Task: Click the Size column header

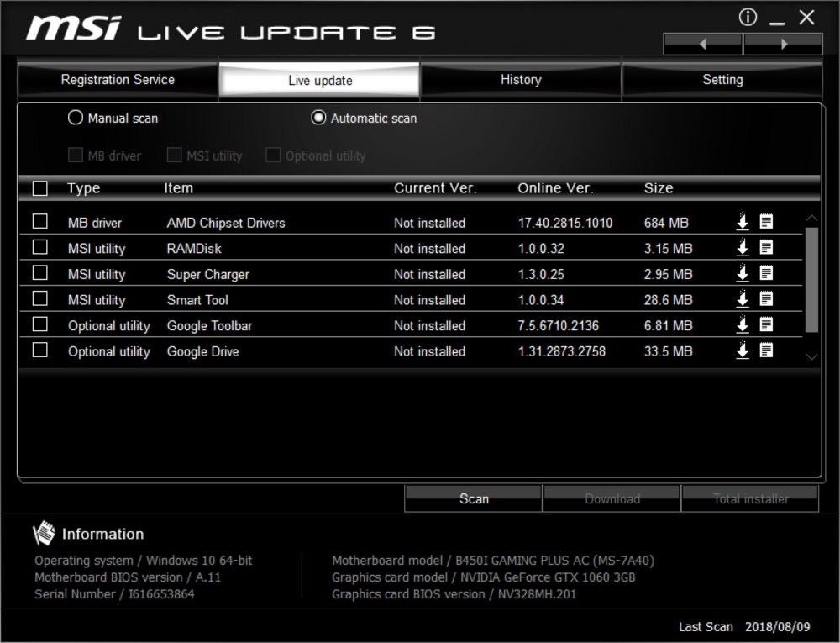Action: coord(659,188)
